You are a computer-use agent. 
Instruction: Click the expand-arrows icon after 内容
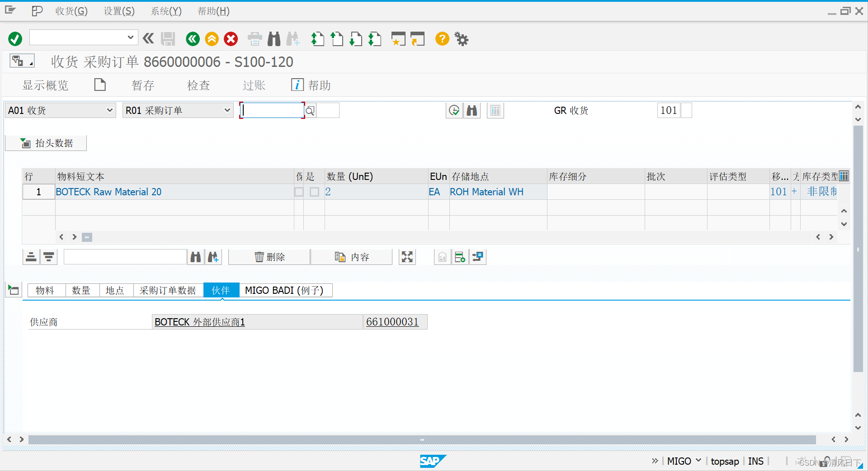click(407, 257)
